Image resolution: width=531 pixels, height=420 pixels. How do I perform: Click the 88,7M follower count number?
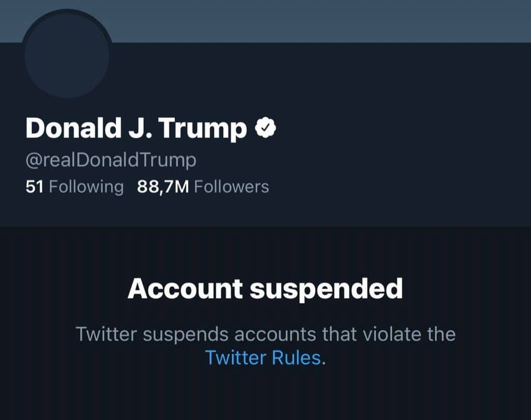pyautogui.click(x=163, y=187)
